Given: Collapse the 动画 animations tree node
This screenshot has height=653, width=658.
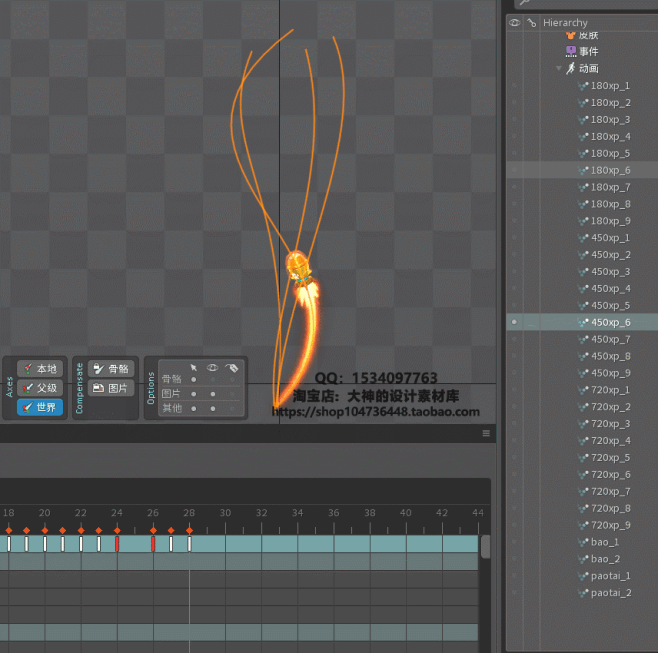Looking at the screenshot, I should (x=559, y=68).
